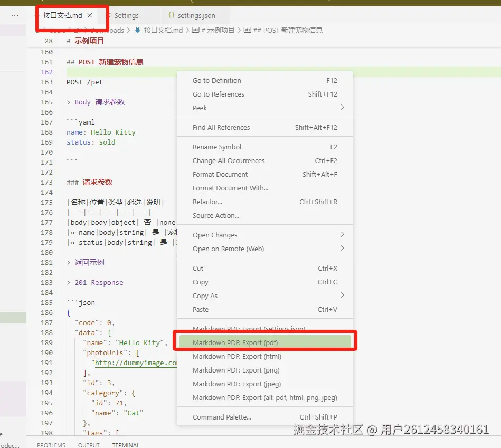Viewport: 501px width, 448px height.
Task: Click markdown file icon in breadcrumb
Action: pos(138,30)
